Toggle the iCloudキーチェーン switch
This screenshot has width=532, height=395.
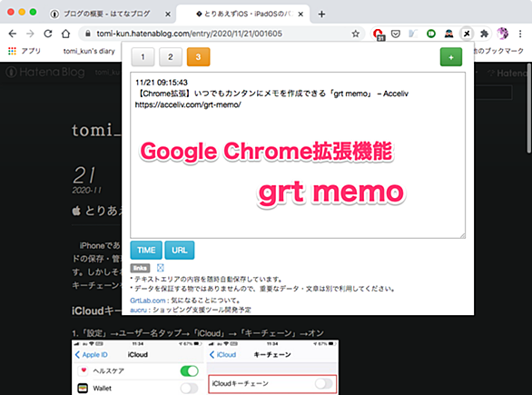[x=324, y=383]
